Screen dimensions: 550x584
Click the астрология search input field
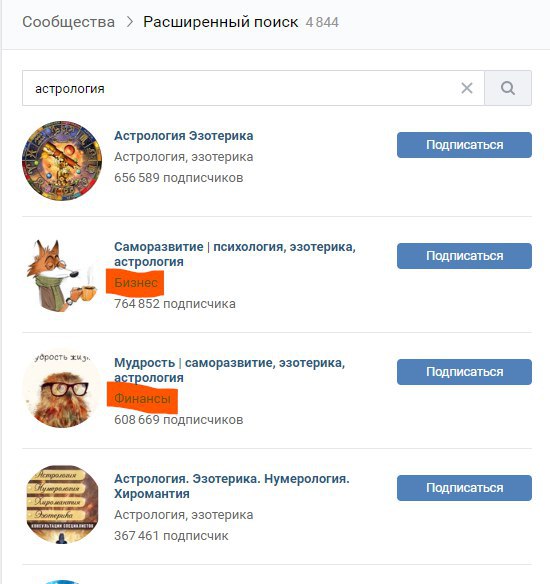click(253, 88)
